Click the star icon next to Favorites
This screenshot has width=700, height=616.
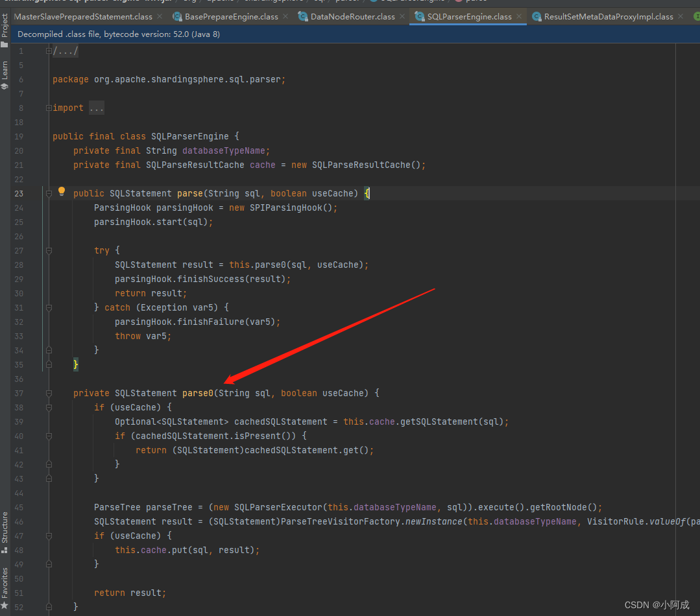(x=5, y=604)
